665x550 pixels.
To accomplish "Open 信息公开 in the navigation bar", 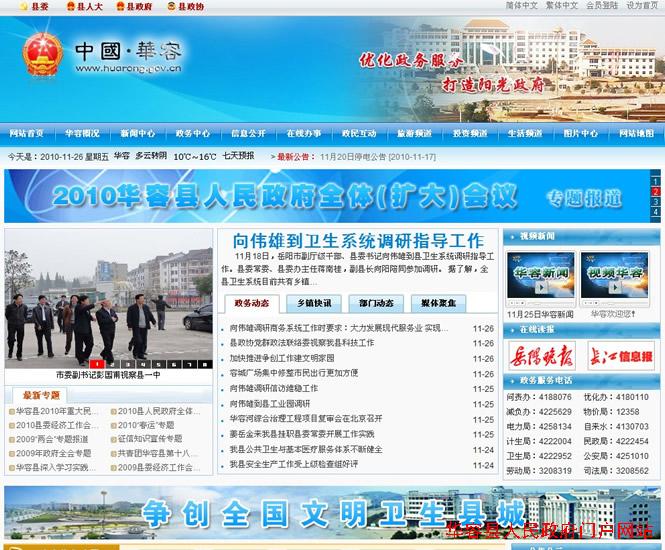I will click(248, 133).
